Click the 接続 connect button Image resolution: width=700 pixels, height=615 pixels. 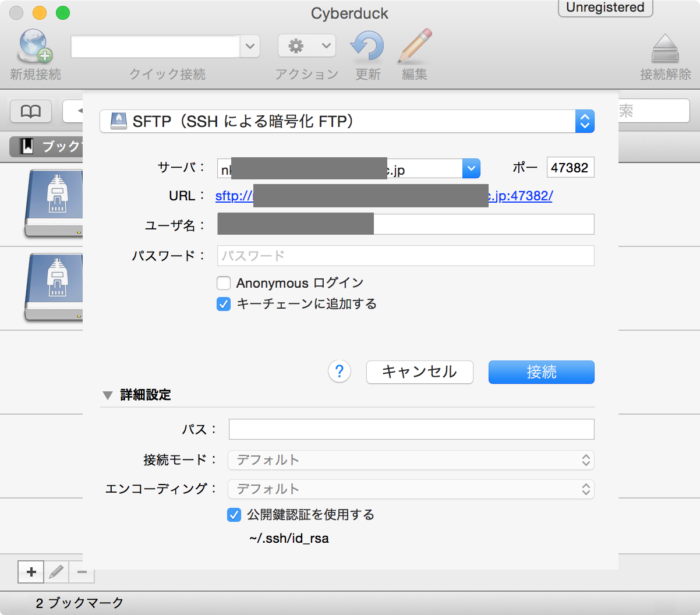coord(542,372)
